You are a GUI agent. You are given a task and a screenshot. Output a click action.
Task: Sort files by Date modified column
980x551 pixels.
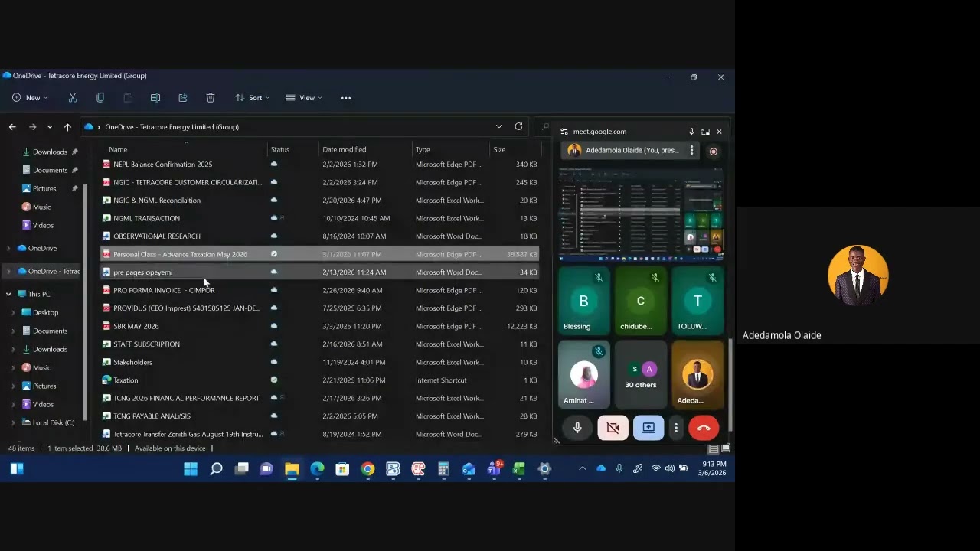(345, 149)
